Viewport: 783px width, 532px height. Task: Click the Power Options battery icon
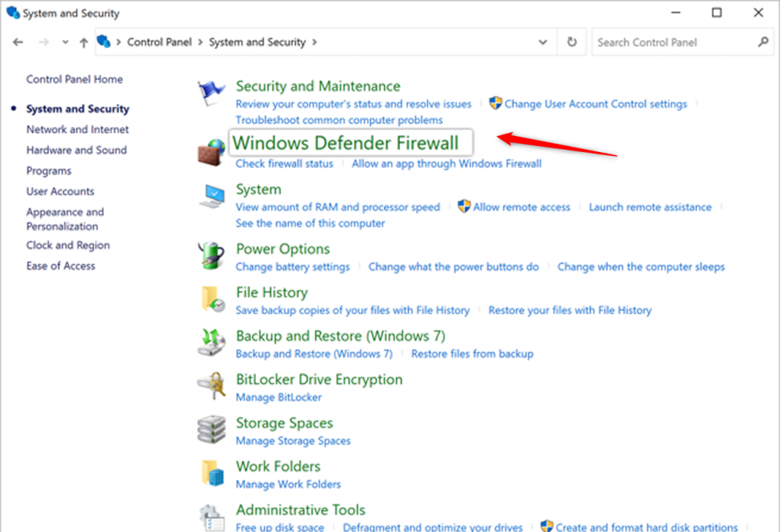pos(212,256)
